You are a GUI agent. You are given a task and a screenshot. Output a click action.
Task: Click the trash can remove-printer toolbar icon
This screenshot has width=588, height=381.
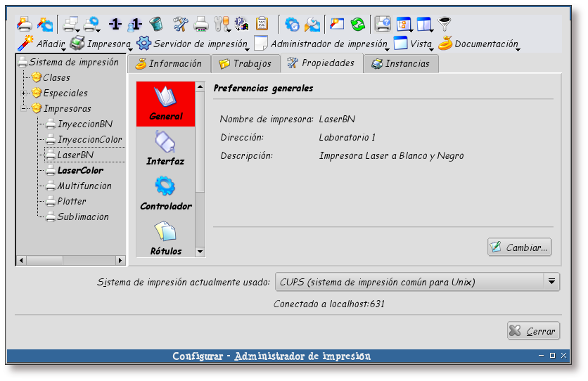155,24
